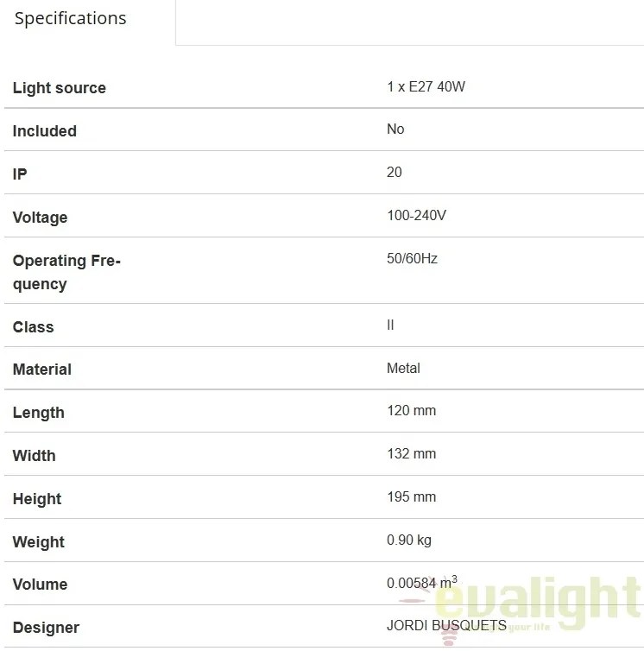644x651 pixels.
Task: Select the Length value 120 mm
Action: (x=411, y=411)
